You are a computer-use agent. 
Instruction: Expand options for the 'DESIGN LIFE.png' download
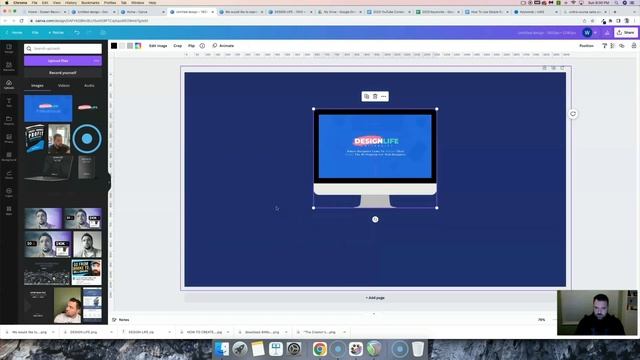(x=111, y=332)
